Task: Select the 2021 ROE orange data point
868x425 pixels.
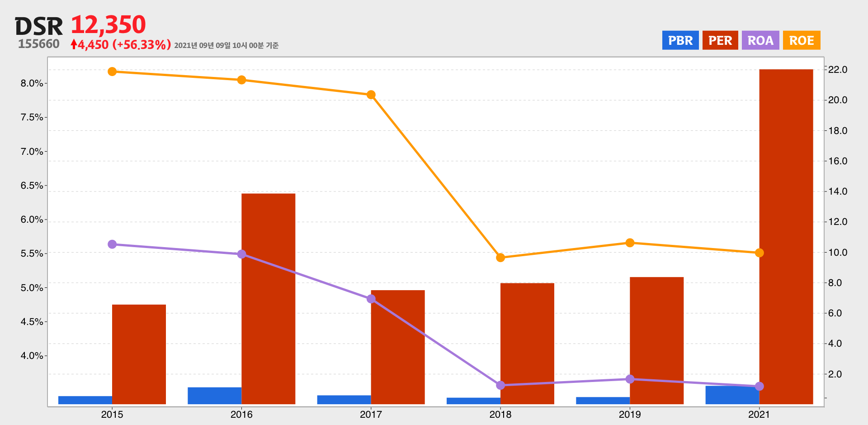Action: 759,253
